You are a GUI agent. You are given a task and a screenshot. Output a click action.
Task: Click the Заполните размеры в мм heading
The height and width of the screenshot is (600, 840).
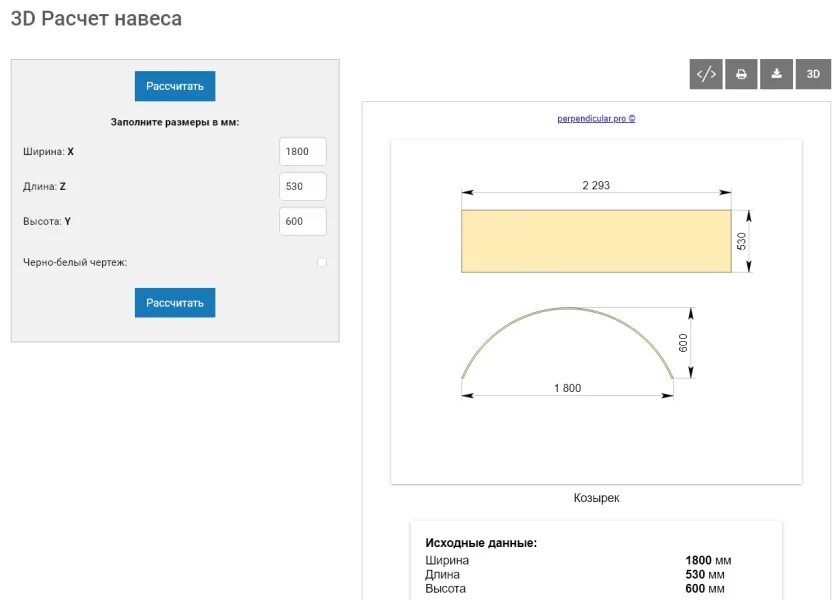pos(175,122)
